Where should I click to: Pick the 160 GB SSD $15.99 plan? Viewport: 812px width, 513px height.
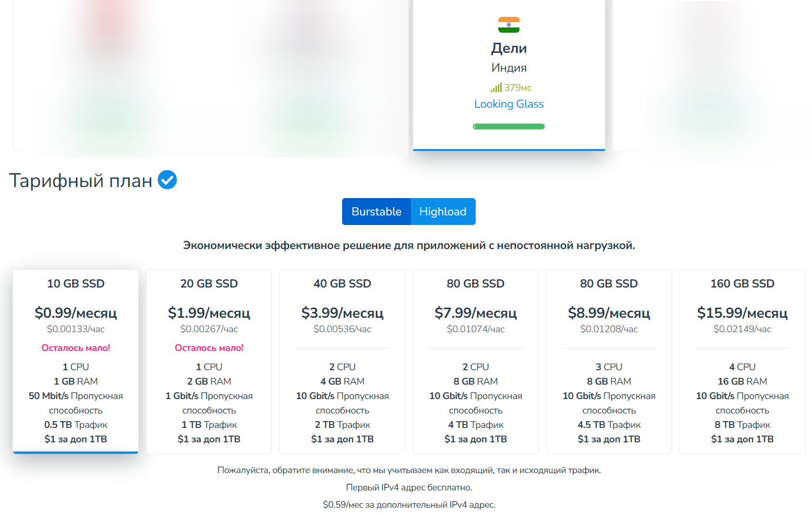[742, 362]
